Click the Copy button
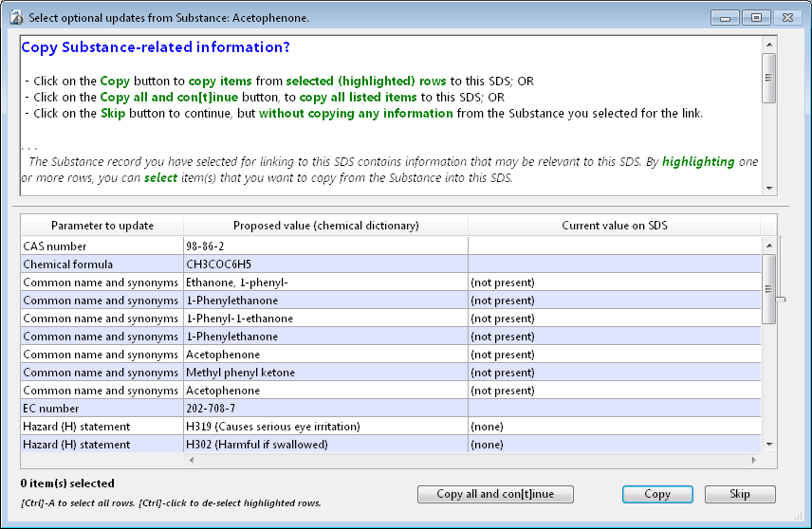812x529 pixels. coord(657,494)
